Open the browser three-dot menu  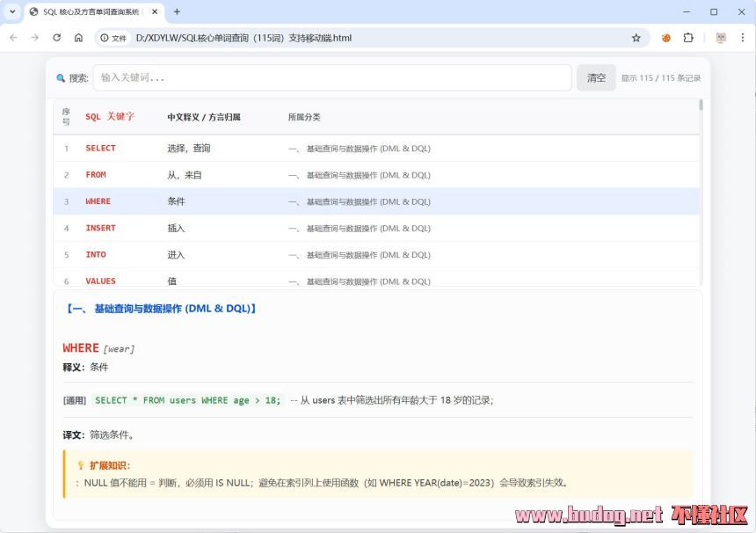pos(743,38)
